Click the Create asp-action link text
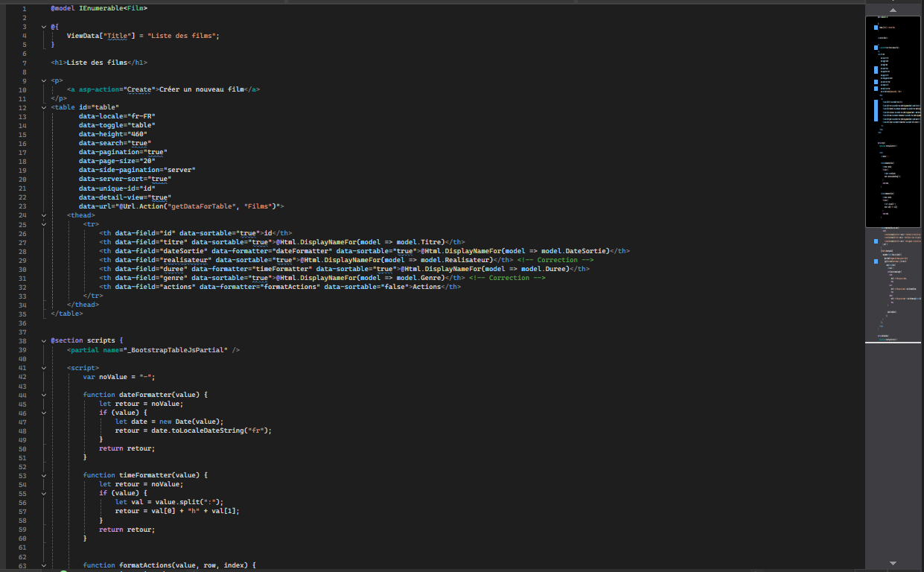Screen dimensions: 924x572 click(x=138, y=89)
